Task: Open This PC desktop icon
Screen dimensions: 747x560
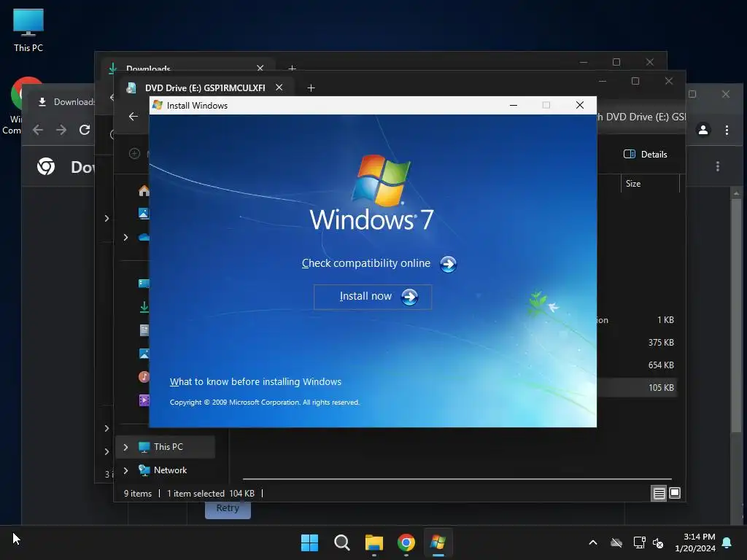Action: click(x=28, y=30)
